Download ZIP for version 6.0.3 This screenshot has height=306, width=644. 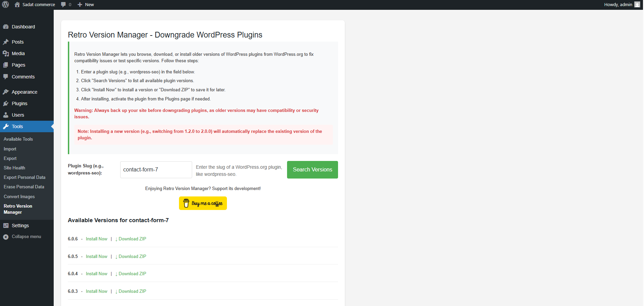(131, 291)
